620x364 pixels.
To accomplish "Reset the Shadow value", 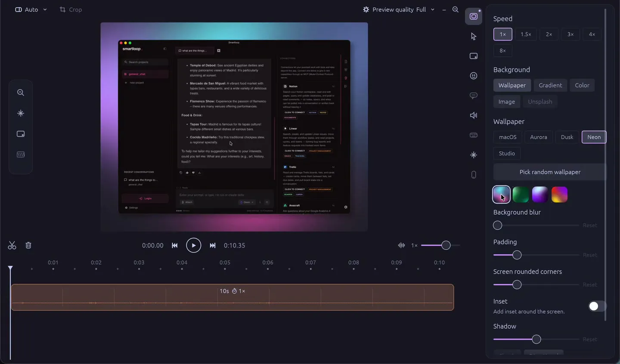I will (590, 339).
